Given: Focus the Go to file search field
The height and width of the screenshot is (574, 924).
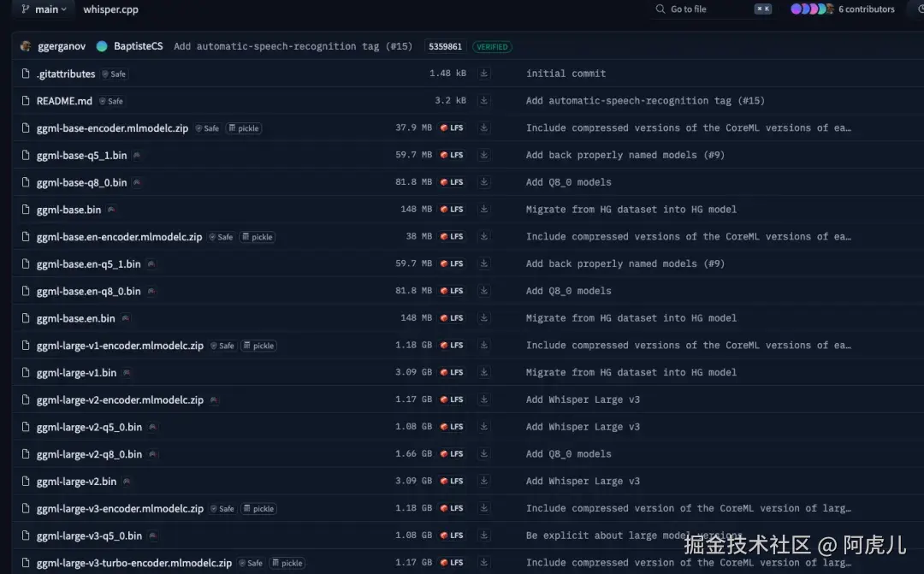Looking at the screenshot, I should pyautogui.click(x=713, y=9).
